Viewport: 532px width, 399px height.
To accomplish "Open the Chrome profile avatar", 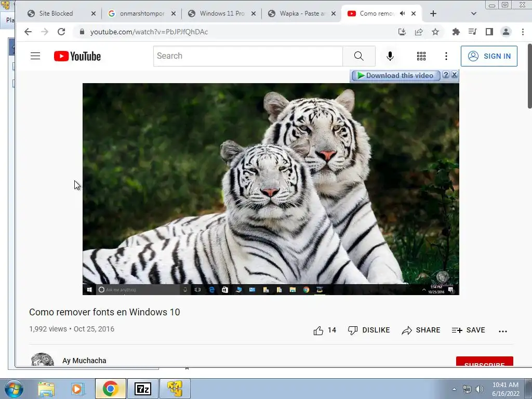I will 506,32.
